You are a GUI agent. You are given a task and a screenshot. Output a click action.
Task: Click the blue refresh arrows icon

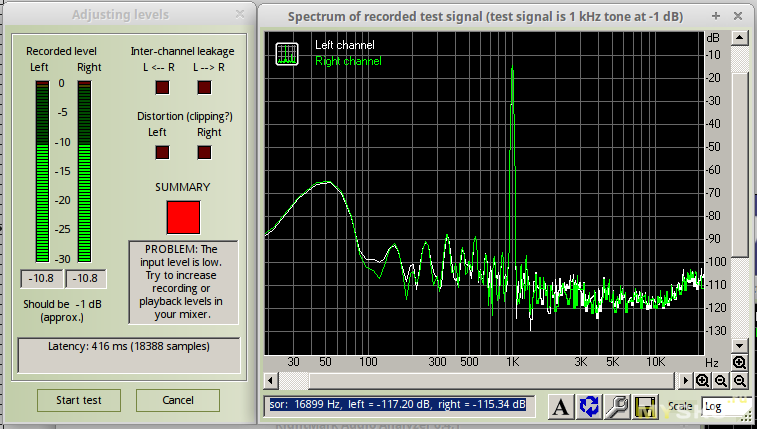[589, 406]
